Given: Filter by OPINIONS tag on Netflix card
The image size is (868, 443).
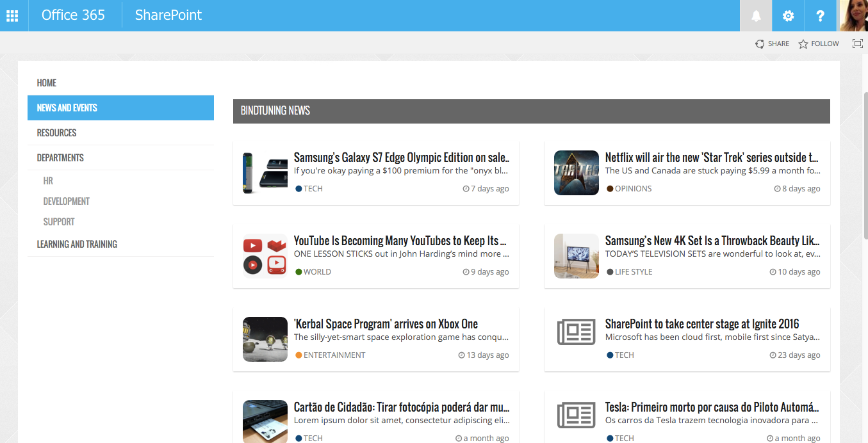Looking at the screenshot, I should (629, 189).
